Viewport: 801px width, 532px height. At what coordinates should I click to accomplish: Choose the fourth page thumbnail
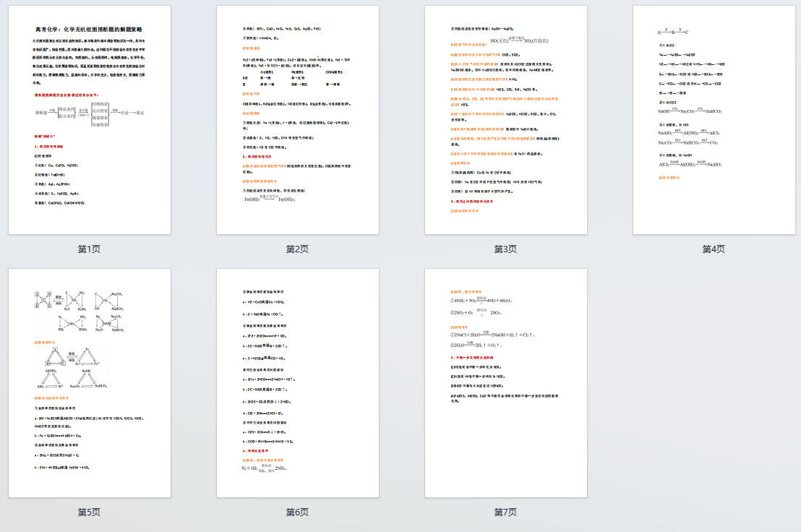pos(714,120)
